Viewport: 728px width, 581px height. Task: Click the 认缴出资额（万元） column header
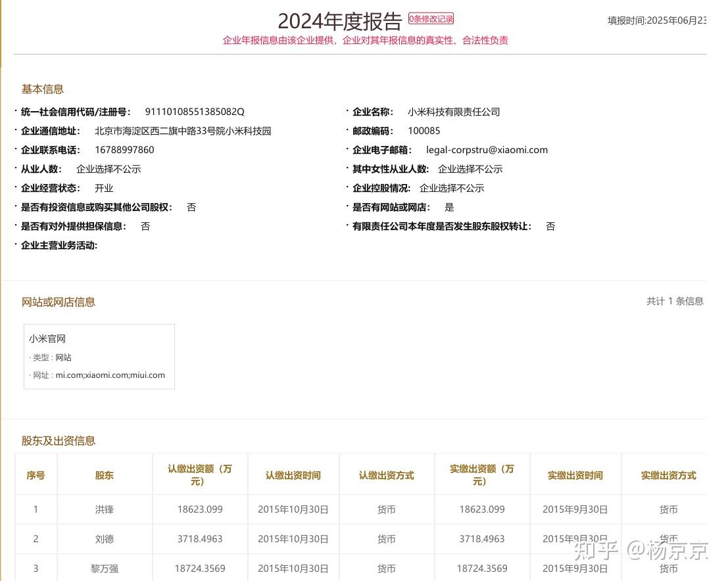click(200, 475)
